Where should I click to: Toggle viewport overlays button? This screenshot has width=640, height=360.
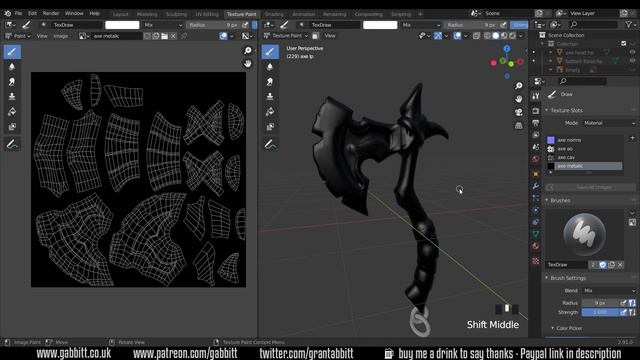pyautogui.click(x=458, y=36)
